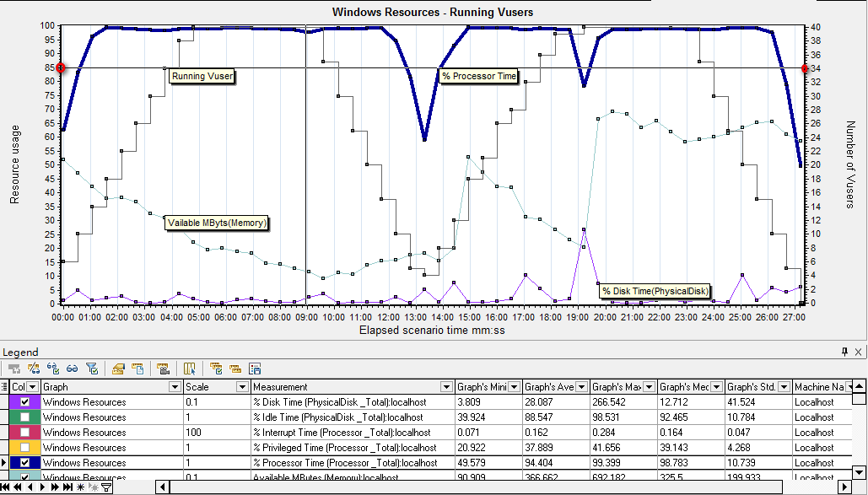The height and width of the screenshot is (495, 868).
Task: Click the rightmost legend settings icon
Action: click(256, 368)
